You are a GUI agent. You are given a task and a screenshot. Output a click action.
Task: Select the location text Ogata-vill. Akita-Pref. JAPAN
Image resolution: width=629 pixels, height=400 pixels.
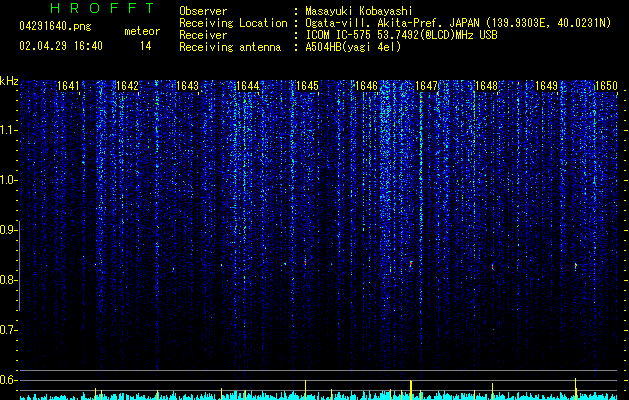point(390,23)
